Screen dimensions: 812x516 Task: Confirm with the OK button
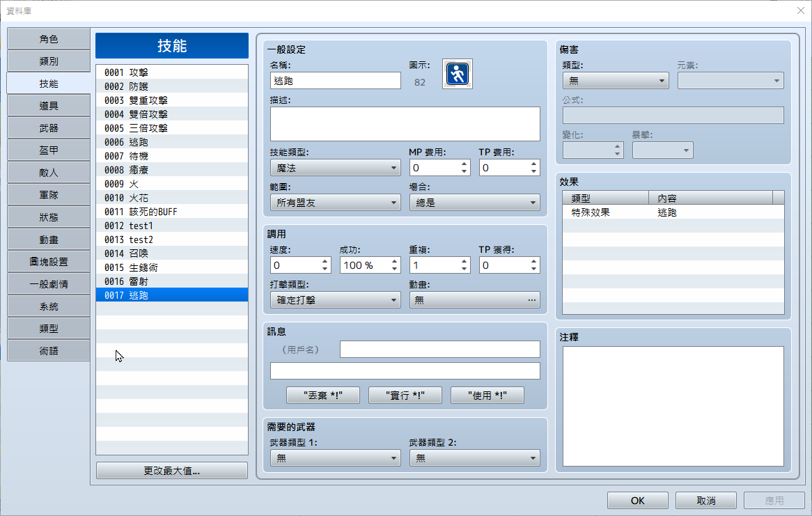coord(637,501)
